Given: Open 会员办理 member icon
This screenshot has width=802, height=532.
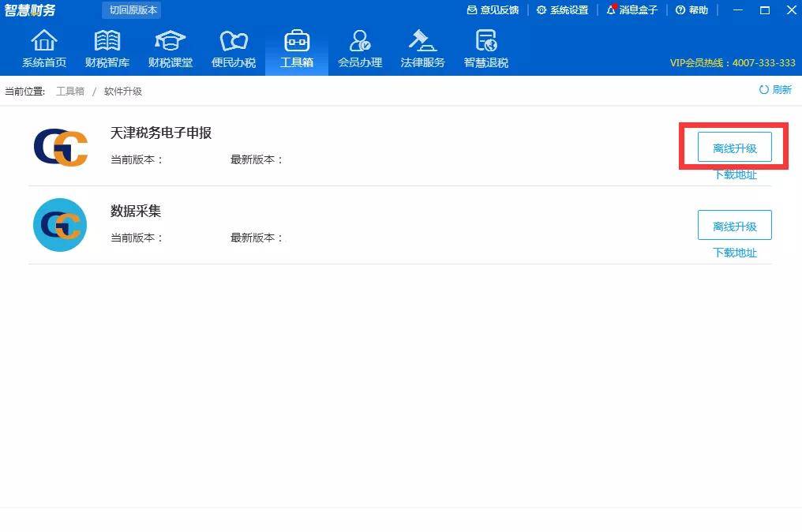Looking at the screenshot, I should (x=360, y=40).
